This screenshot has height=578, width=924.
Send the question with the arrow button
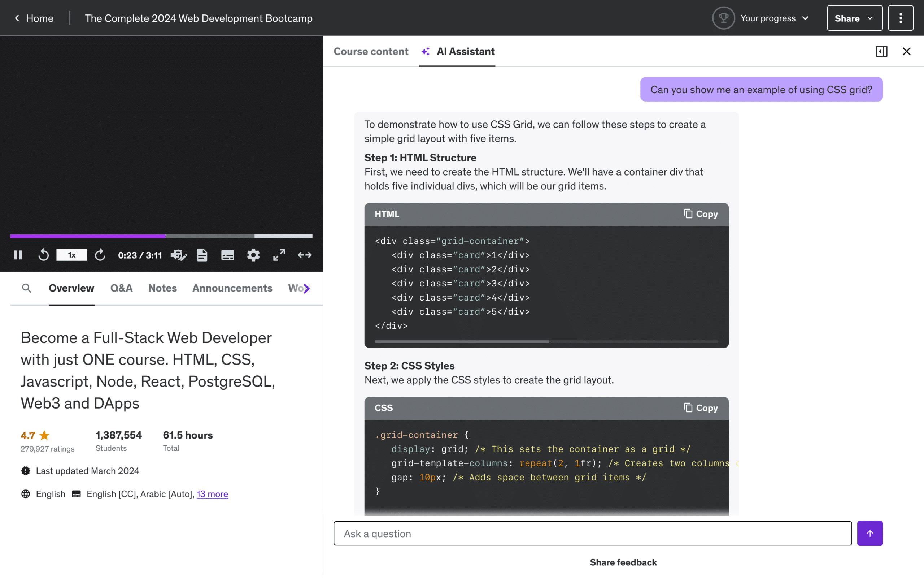coord(870,533)
